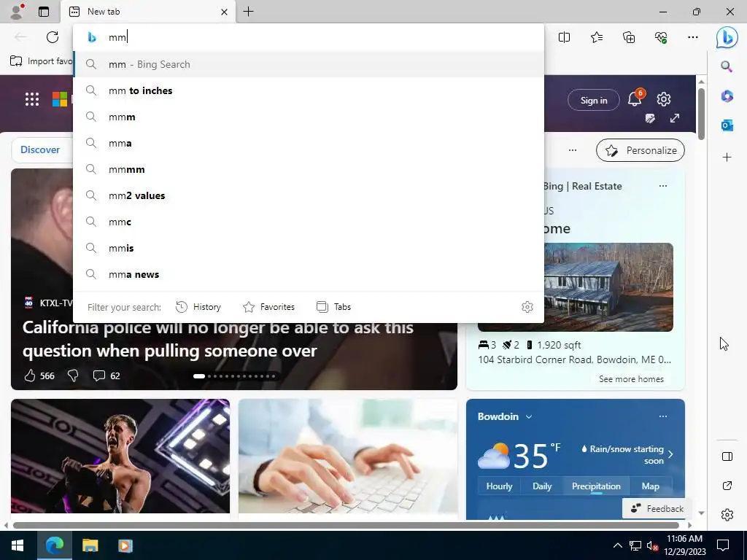
Task: Follow the See more homes link
Action: 631,379
